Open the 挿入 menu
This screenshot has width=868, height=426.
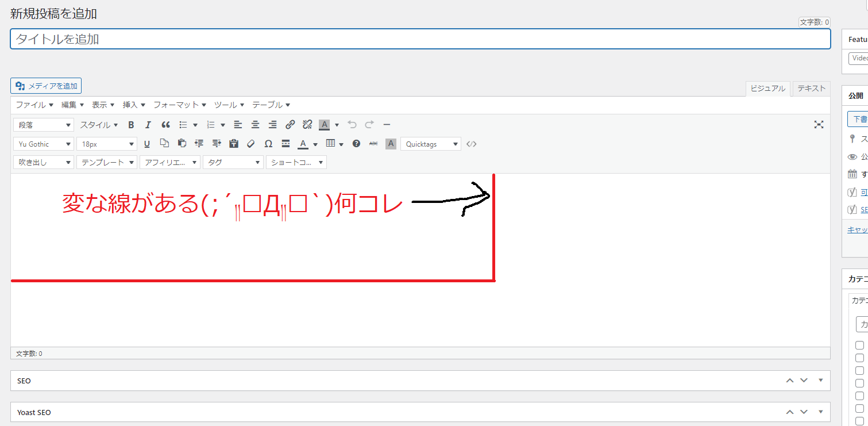tap(134, 105)
